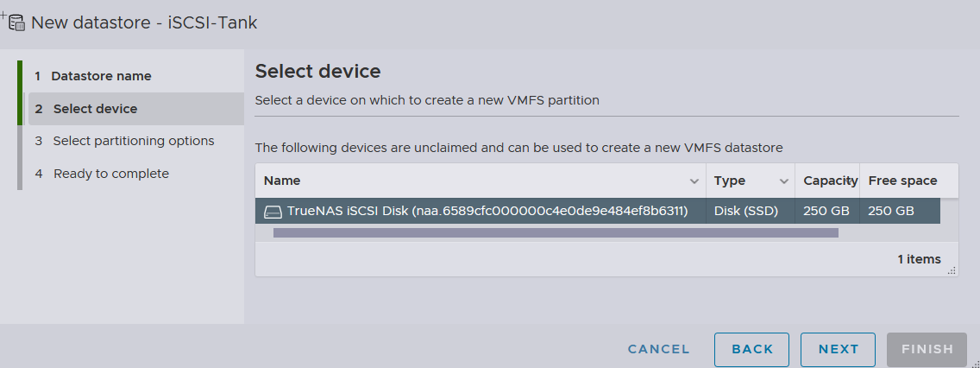Click the CANCEL button
The image size is (980, 368).
click(659, 349)
